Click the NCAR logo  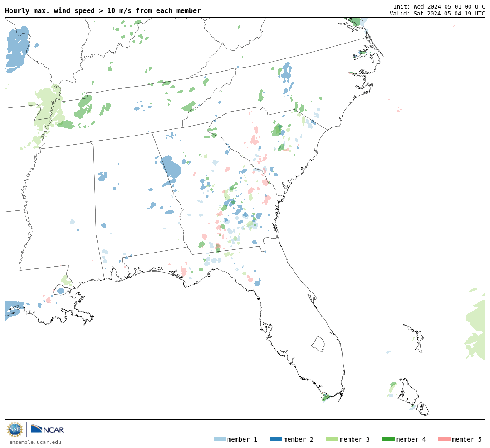click(x=47, y=429)
